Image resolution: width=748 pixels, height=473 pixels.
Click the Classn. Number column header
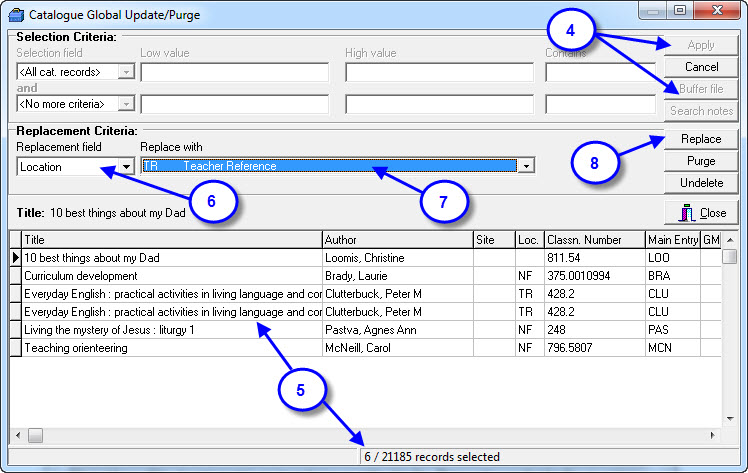[x=592, y=240]
